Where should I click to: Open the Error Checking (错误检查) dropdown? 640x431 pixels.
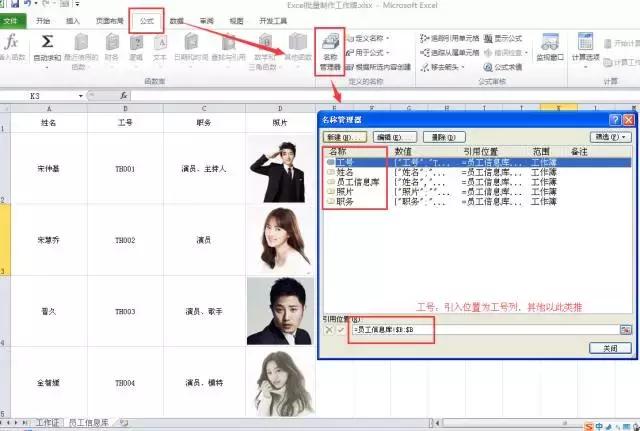506,53
